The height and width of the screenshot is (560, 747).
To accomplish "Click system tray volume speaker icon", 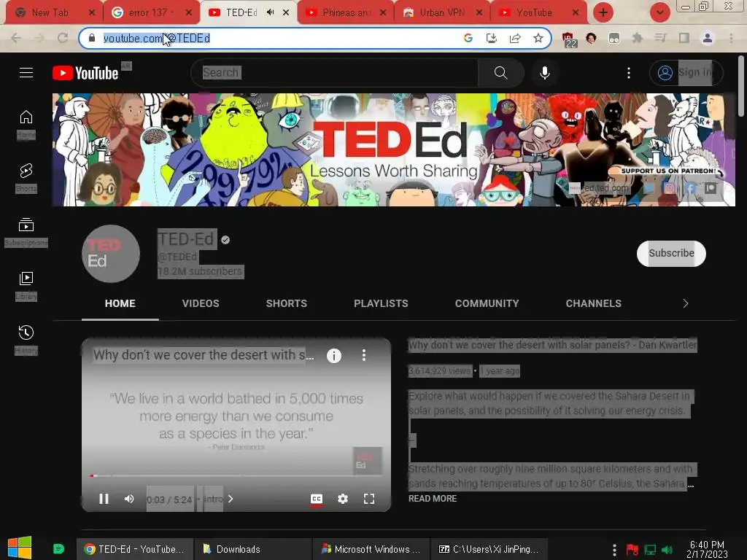I will pyautogui.click(x=667, y=550).
